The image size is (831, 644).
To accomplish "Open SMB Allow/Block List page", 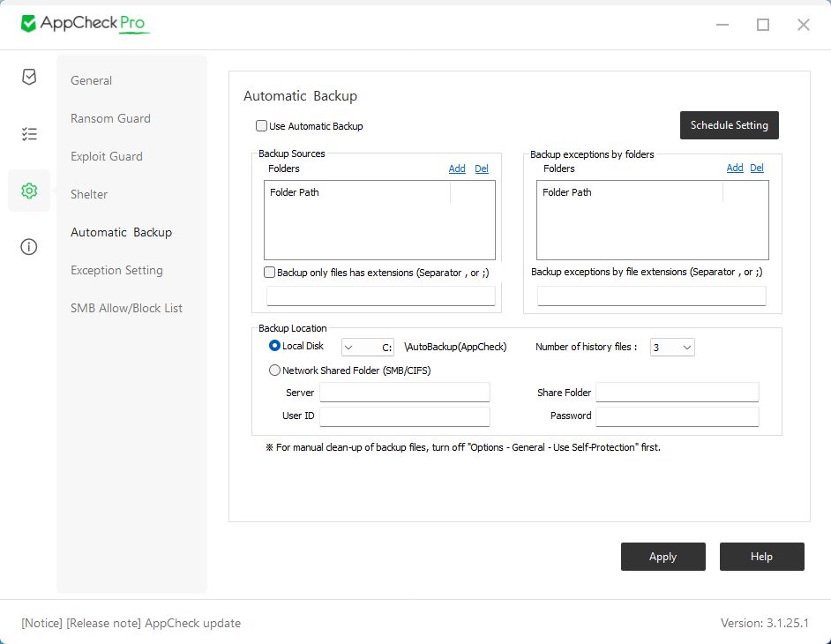I will point(126,308).
